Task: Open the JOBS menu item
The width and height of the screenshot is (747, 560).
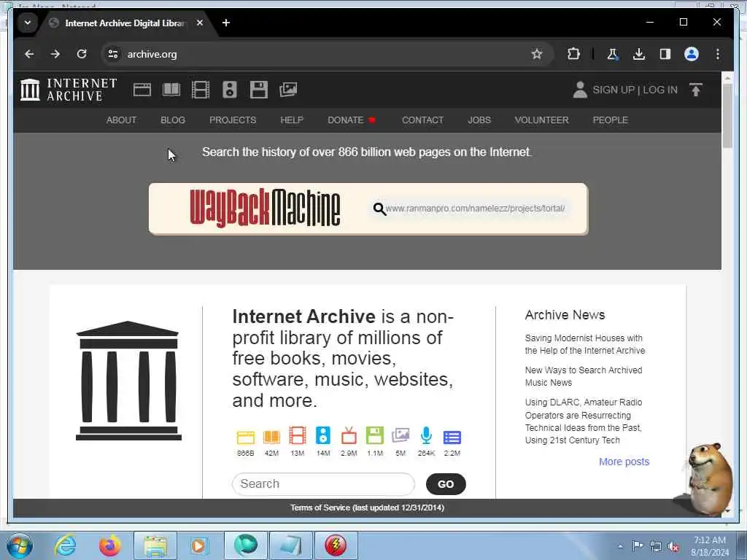Action: (479, 120)
